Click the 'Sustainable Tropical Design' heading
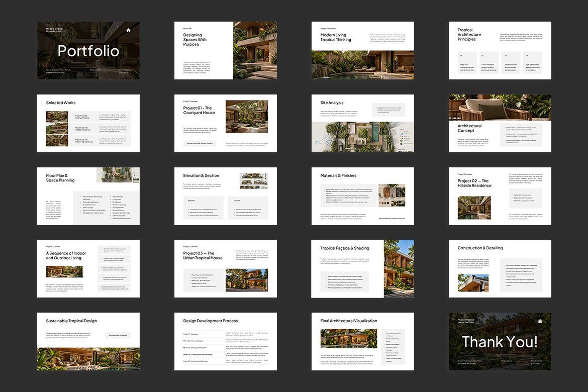Screen dimensions: 588x392 pyautogui.click(x=71, y=321)
